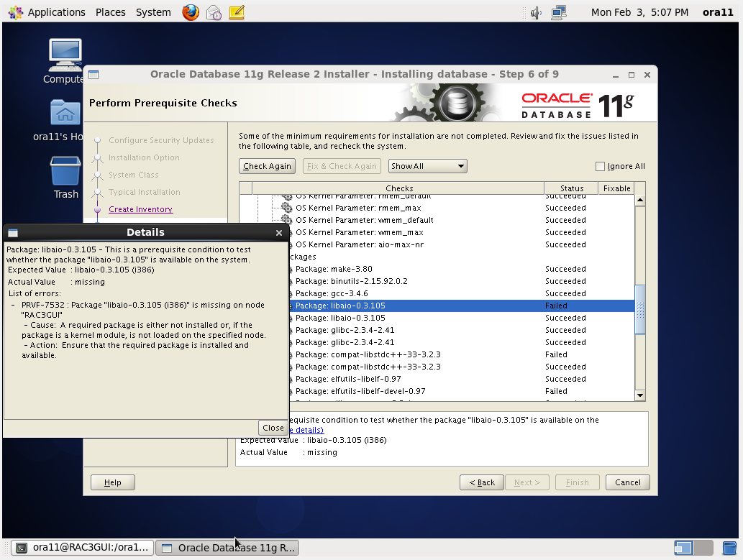Switch to first workspace in pager

pyautogui.click(x=683, y=548)
